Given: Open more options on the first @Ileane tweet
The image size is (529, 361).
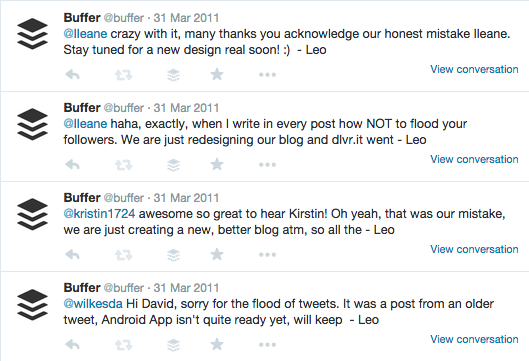Looking at the screenshot, I should (267, 75).
